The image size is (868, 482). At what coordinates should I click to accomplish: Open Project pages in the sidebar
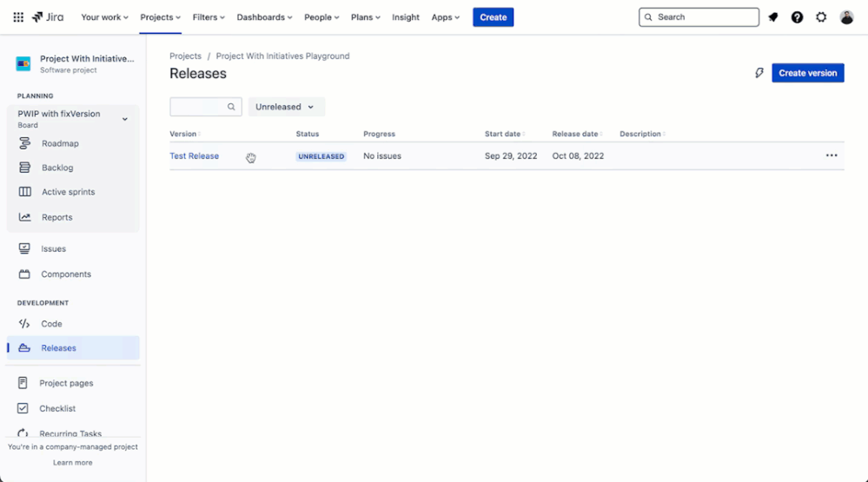coord(66,383)
